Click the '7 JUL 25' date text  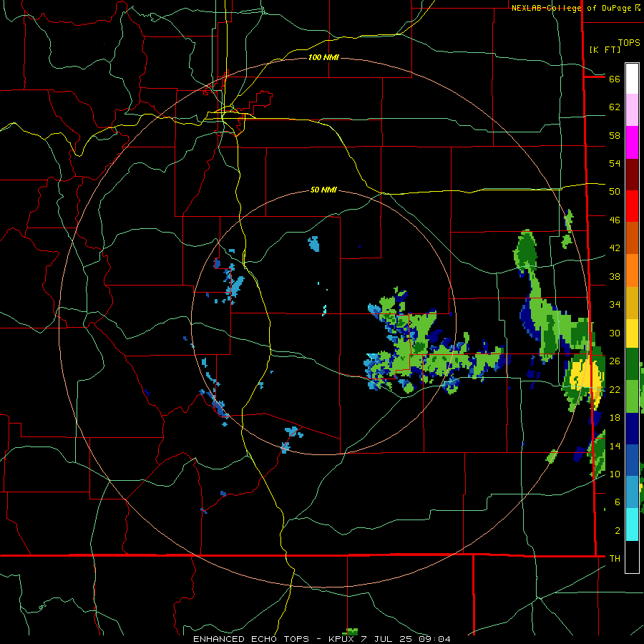[x=386, y=639]
